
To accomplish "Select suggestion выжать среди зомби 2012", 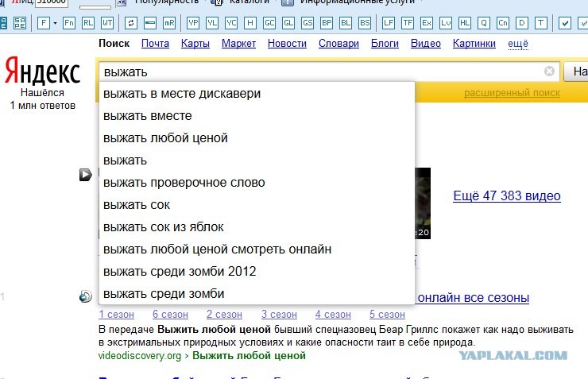I will (257, 272).
